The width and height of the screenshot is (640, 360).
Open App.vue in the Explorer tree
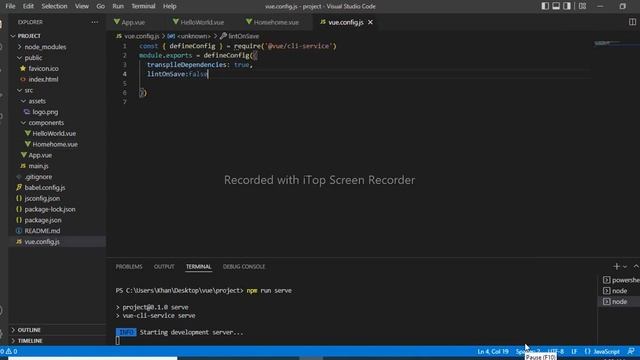[x=40, y=155]
